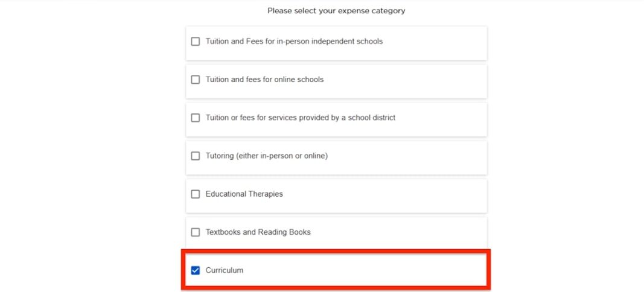Click the 'Please select your expense category' heading
Screen dimensions: 644x292
pyautogui.click(x=336, y=11)
